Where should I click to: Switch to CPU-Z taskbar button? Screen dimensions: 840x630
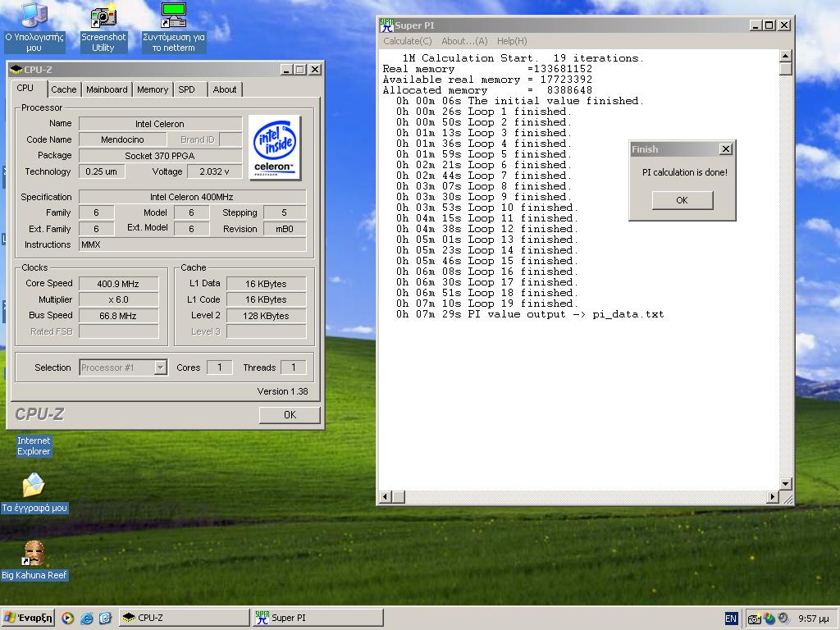point(184,618)
